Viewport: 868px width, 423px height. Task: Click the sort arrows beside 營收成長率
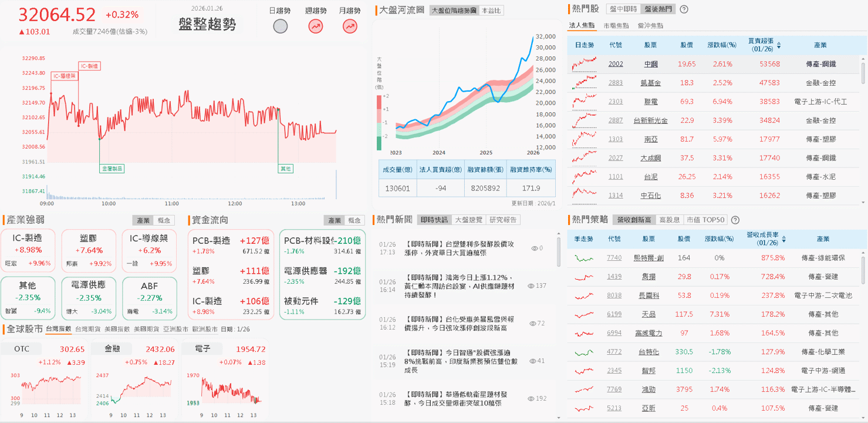tap(783, 239)
